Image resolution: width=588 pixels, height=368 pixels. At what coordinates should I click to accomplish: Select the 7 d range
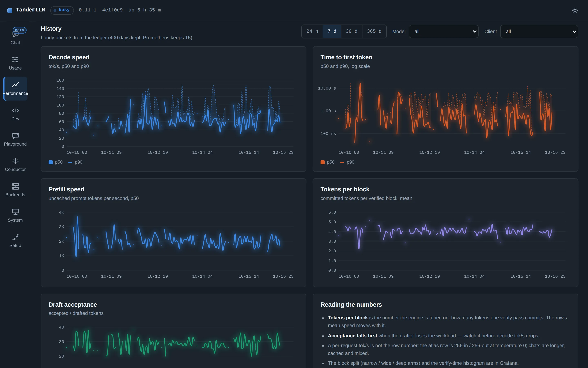[x=332, y=31]
